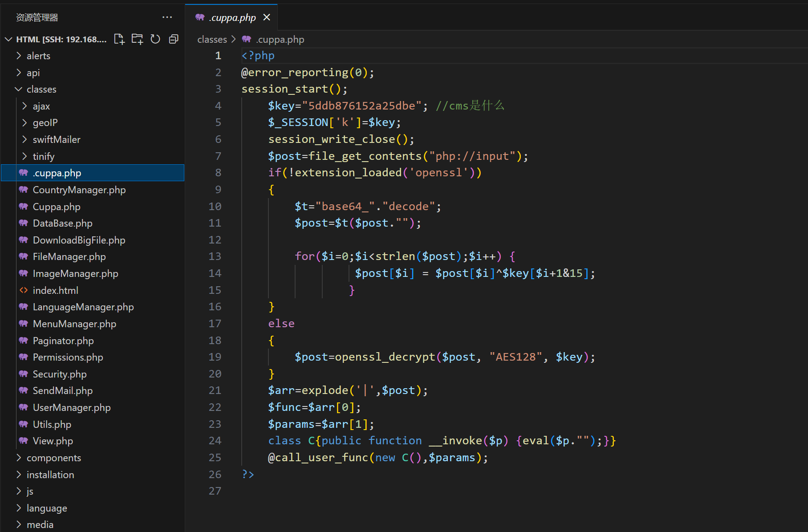Expand the installation folder
This screenshot has width=808, height=532.
19,475
